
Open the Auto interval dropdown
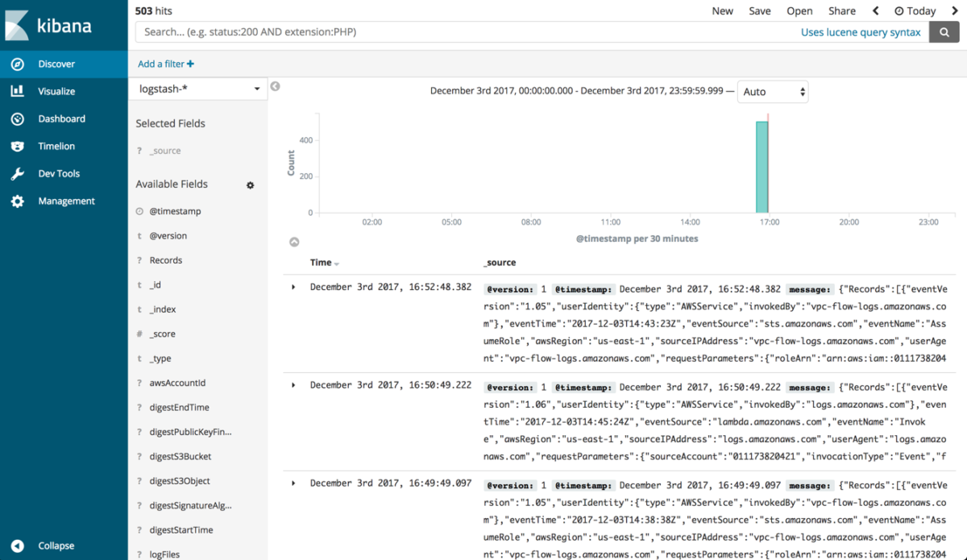click(x=773, y=92)
